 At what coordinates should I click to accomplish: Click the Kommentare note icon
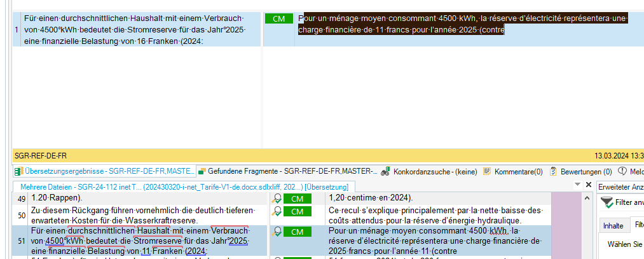tap(487, 171)
